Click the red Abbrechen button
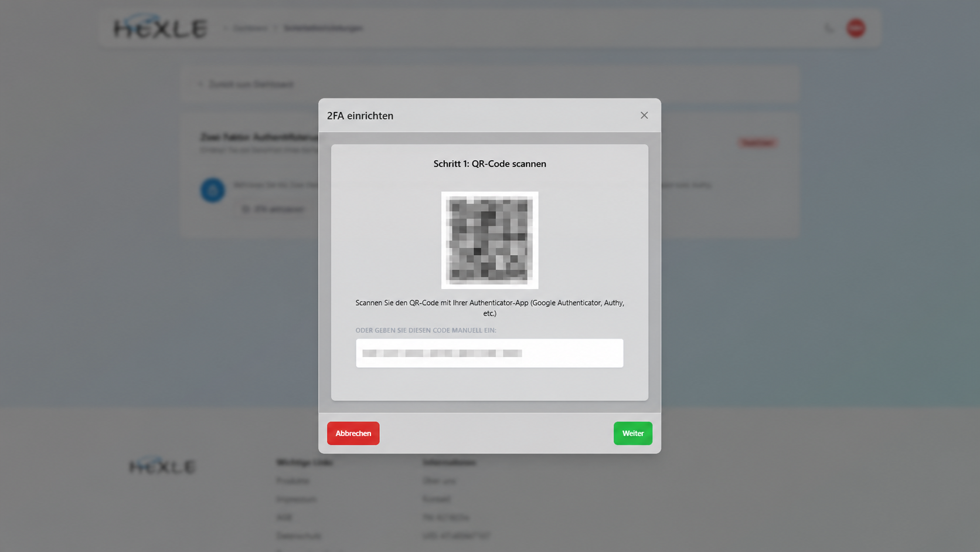Viewport: 980px width, 552px height. 353,434
